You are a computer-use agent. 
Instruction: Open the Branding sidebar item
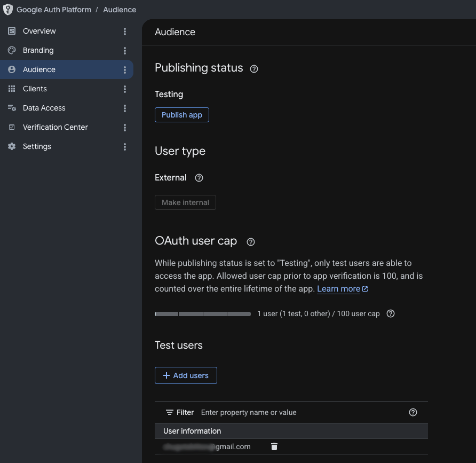point(67,50)
